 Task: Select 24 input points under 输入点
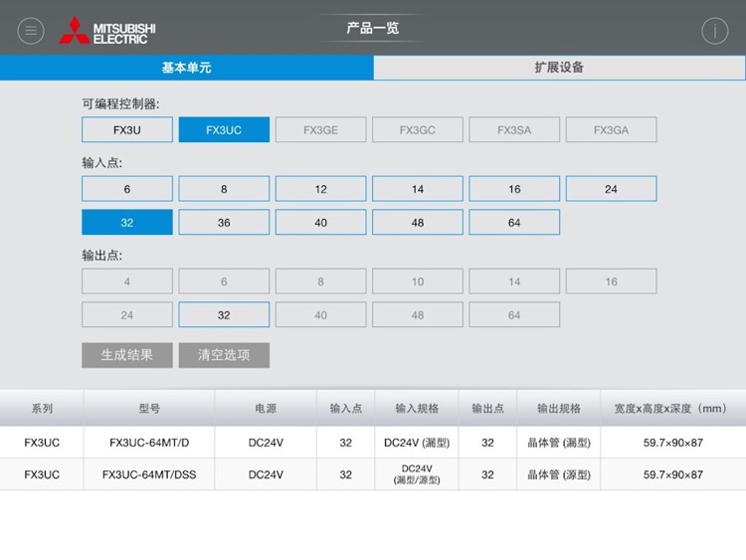coord(612,189)
